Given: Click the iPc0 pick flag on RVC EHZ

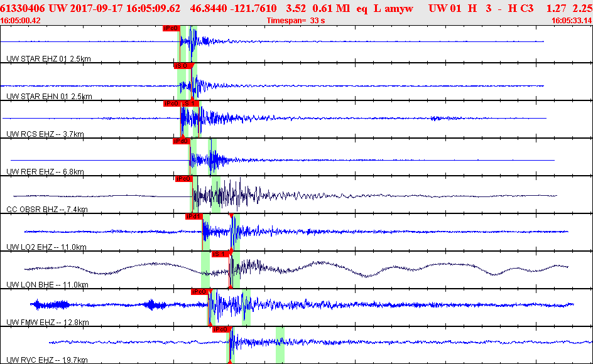Looking at the screenshot, I should coord(220,329).
